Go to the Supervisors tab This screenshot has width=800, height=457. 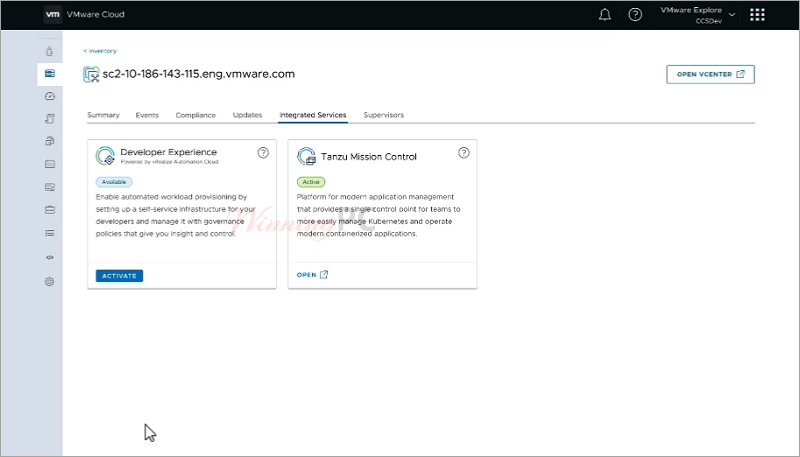coord(384,115)
